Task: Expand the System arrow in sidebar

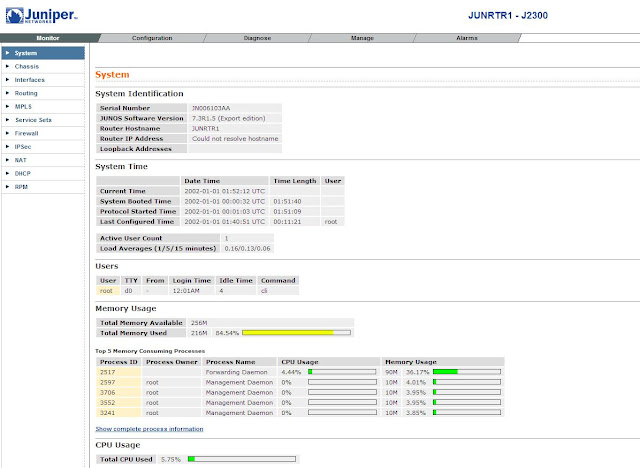Action: point(7,53)
